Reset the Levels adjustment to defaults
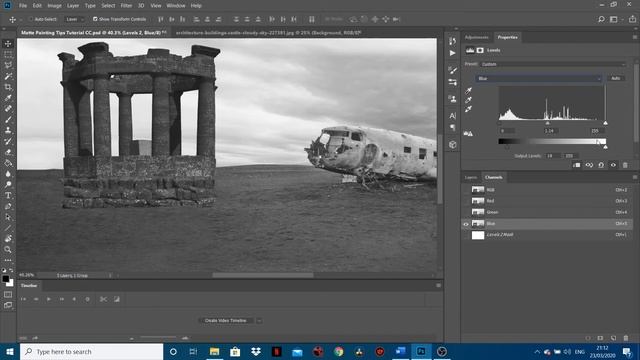The height and width of the screenshot is (360, 640). click(601, 165)
